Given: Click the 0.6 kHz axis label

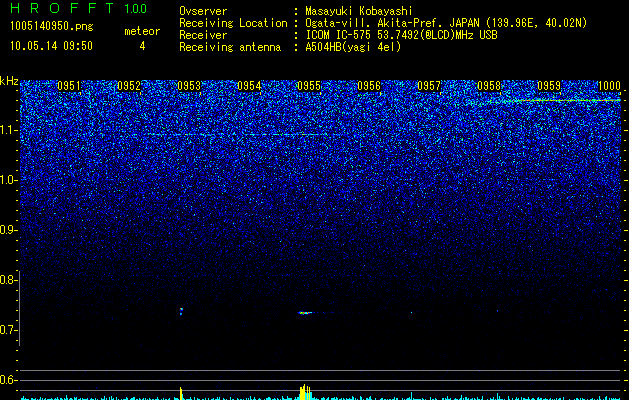Looking at the screenshot, I should (x=9, y=380).
